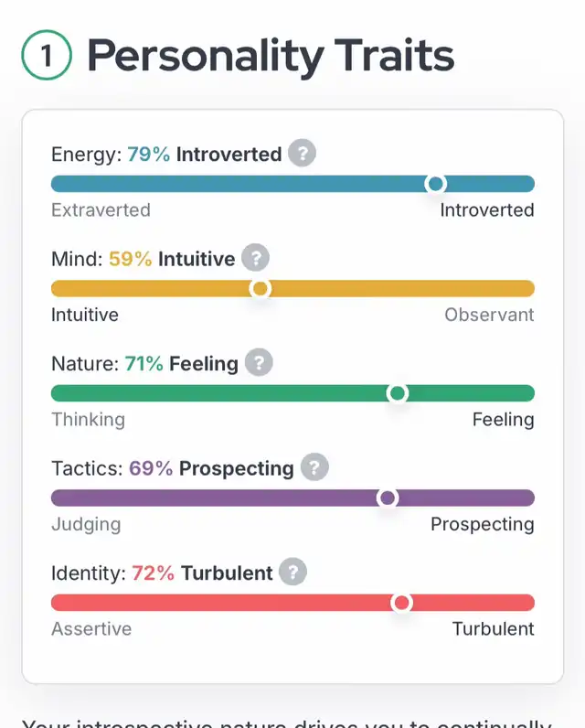This screenshot has height=728, width=585.
Task: Click the circled number 1 section icon
Action: coord(46,57)
